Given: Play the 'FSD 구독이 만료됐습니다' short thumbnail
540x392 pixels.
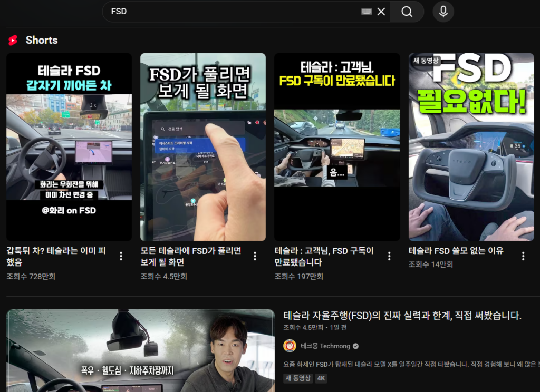Looking at the screenshot, I should (x=337, y=147).
